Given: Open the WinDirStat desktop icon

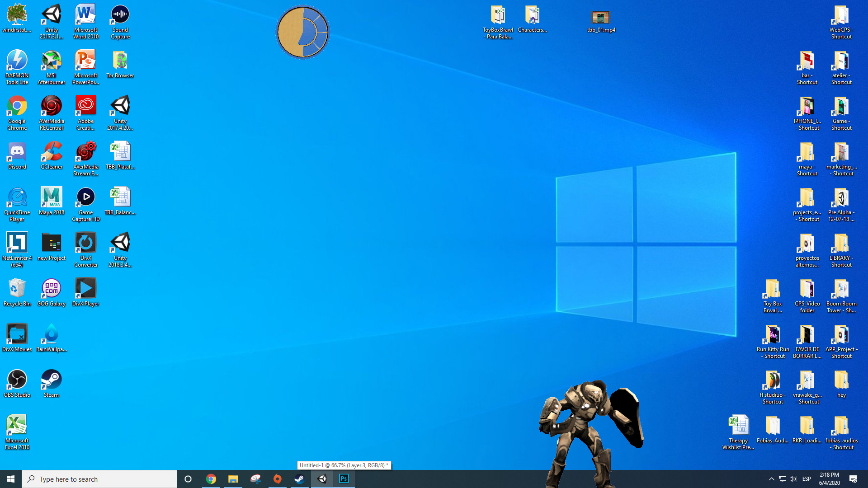Looking at the screenshot, I should click(x=17, y=18).
